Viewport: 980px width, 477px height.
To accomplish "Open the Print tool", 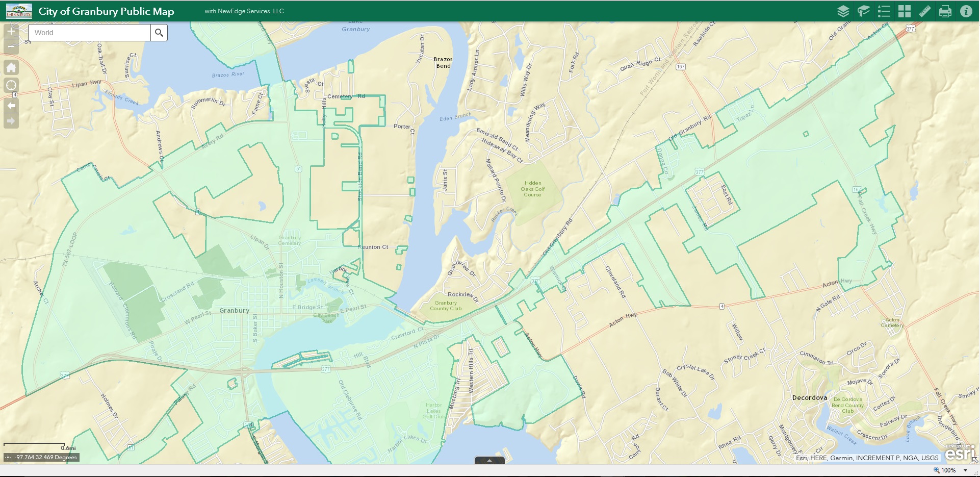I will point(945,11).
